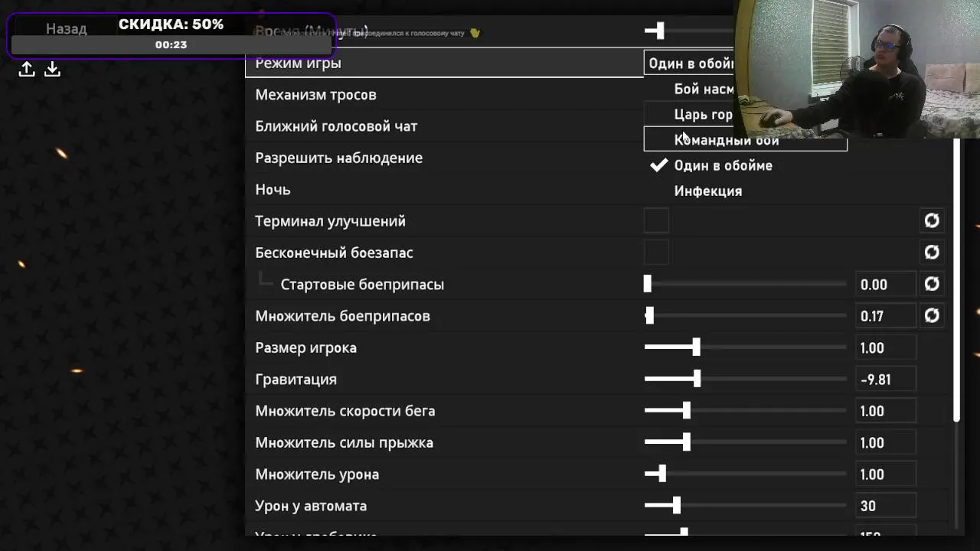Screen dimensions: 980x551
Task: Toggle the Бесконечный боезапас checkbox
Action: tap(656, 253)
